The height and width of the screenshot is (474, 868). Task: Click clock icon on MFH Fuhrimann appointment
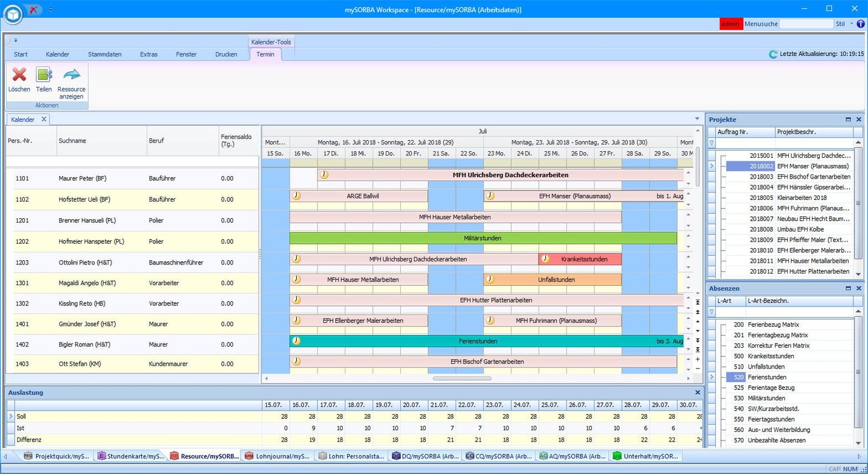(x=490, y=320)
